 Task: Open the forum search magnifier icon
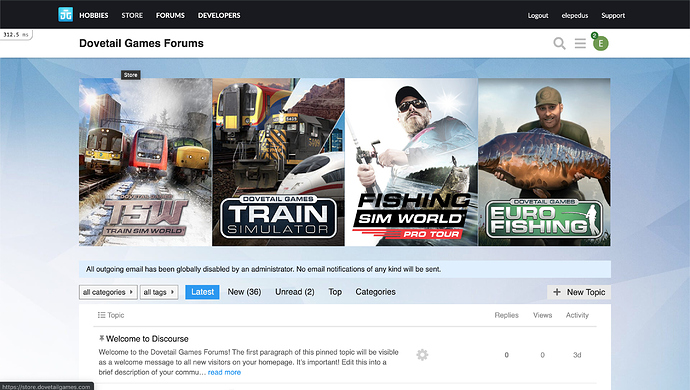(x=559, y=43)
